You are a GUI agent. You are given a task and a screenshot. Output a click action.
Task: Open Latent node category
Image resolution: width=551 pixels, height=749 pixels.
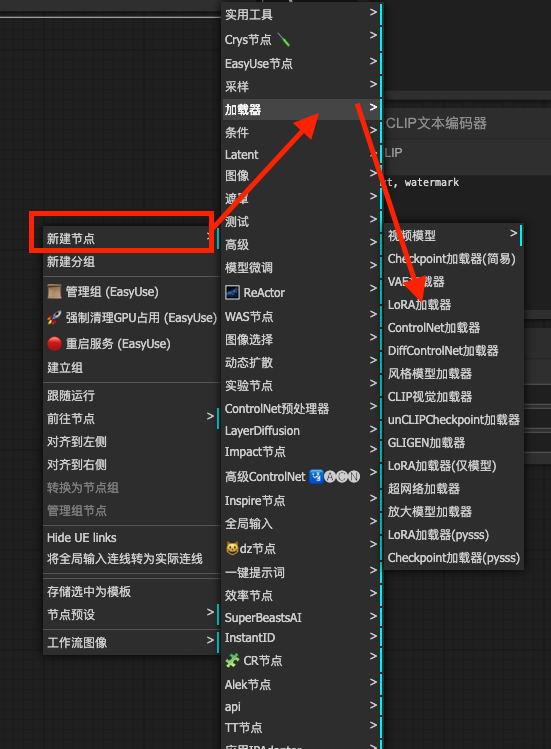[x=302, y=154]
